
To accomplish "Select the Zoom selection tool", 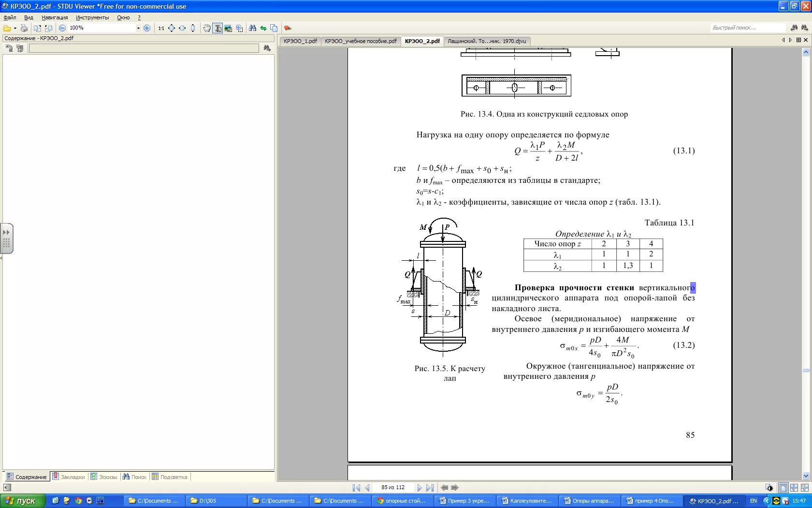I will tap(239, 28).
